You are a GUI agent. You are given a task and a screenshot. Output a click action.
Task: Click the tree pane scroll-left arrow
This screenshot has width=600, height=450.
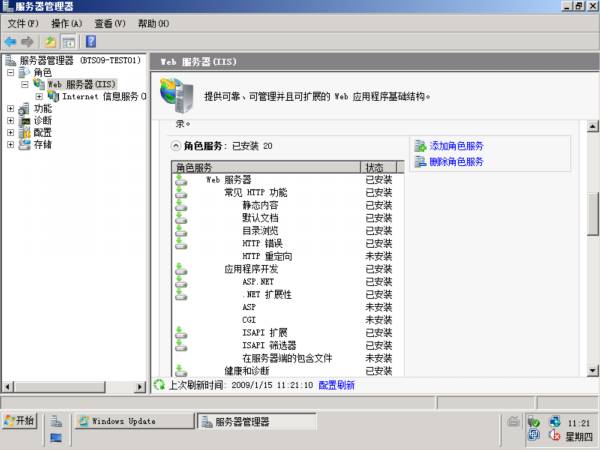[x=7, y=387]
